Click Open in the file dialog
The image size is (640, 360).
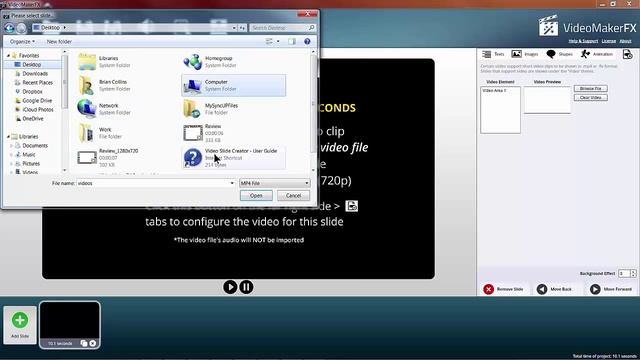tap(256, 196)
